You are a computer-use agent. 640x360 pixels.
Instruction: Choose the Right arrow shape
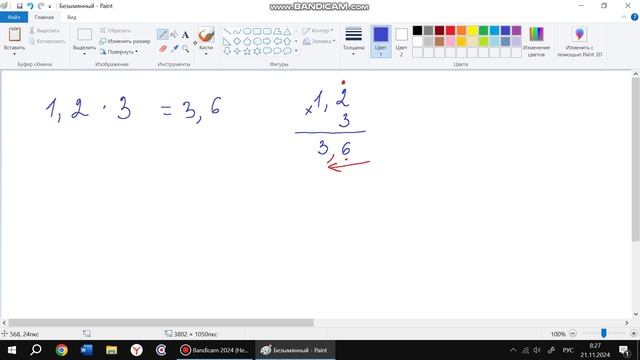(267, 41)
